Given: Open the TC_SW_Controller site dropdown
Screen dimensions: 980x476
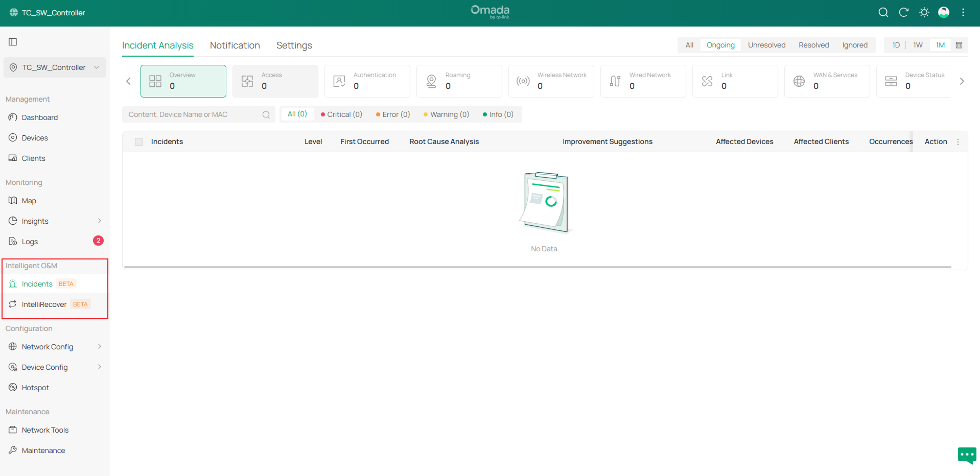Looking at the screenshot, I should 55,68.
